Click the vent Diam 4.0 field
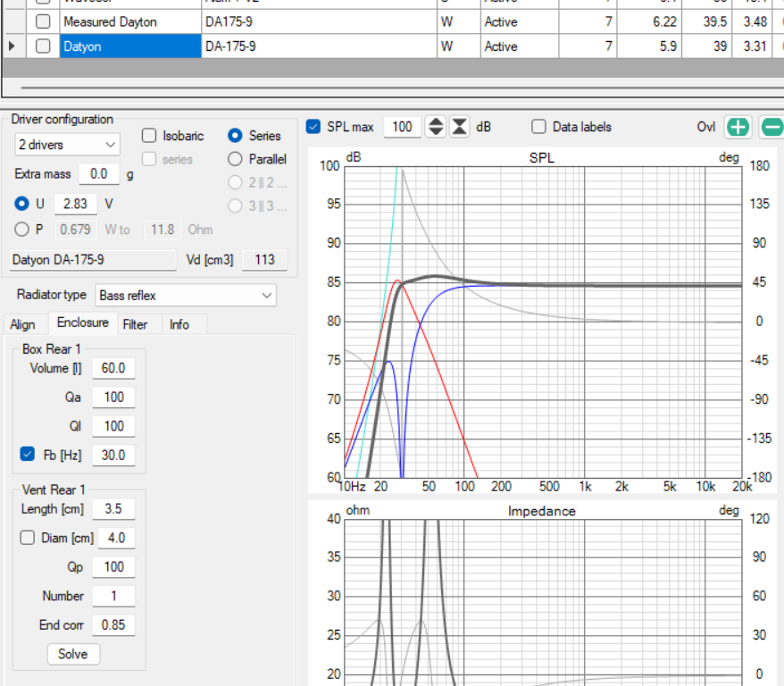The image size is (784, 686). [x=116, y=538]
